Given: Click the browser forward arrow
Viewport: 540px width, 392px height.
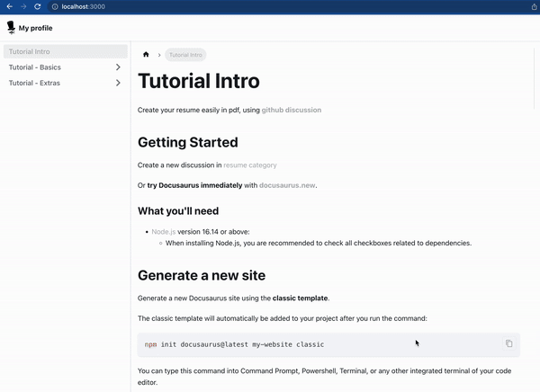Looking at the screenshot, I should pos(23,6).
